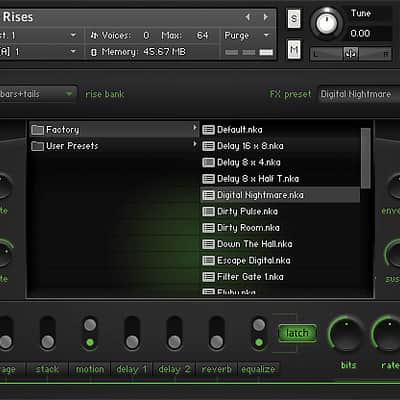Select the Default.nka preset

pos(280,130)
